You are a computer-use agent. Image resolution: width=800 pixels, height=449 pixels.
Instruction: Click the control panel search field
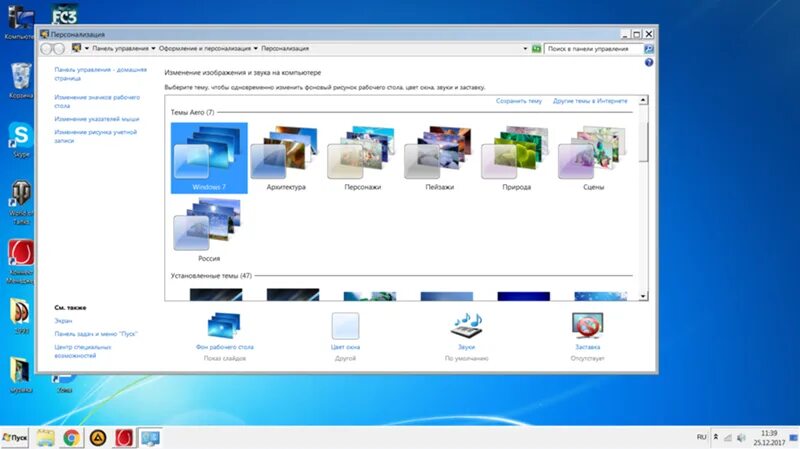[593, 49]
